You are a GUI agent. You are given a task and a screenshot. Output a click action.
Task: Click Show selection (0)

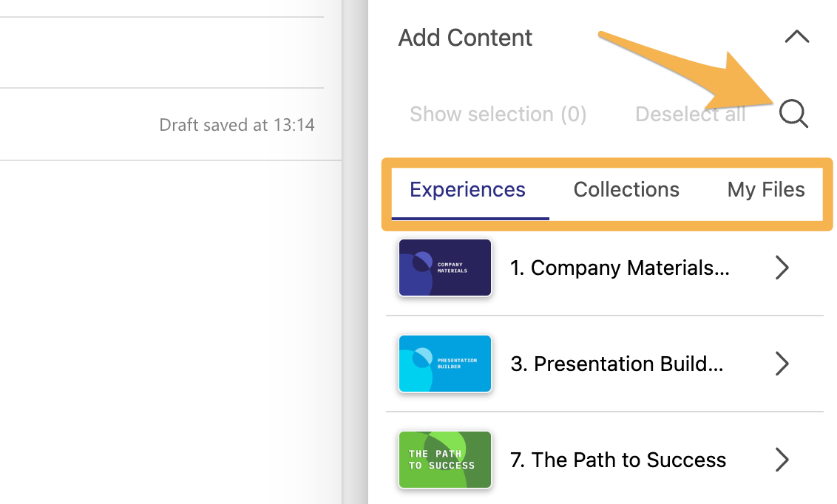(498, 115)
